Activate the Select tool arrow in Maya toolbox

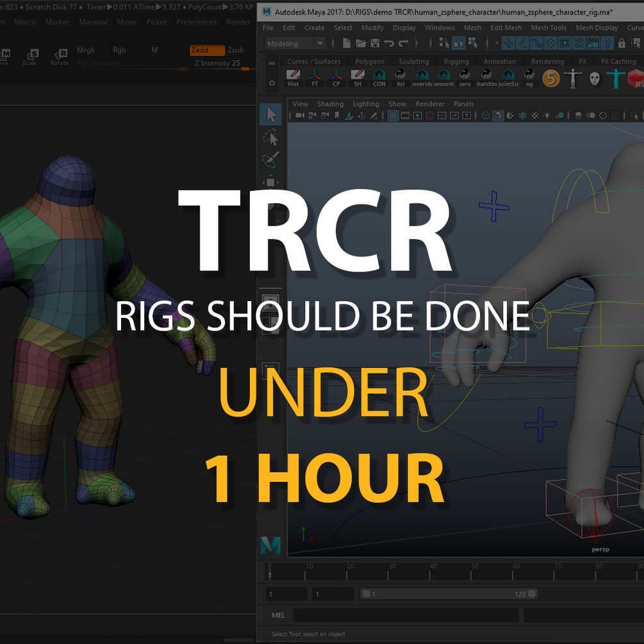click(271, 115)
